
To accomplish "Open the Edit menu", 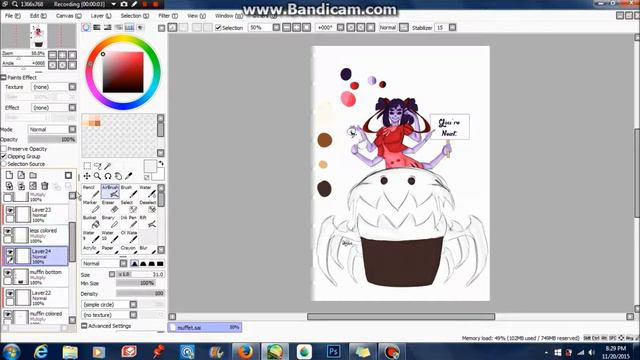I will pyautogui.click(x=38, y=16).
